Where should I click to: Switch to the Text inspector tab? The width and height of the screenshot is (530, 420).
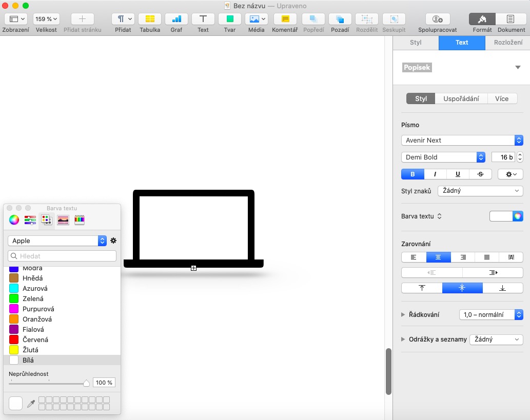[x=462, y=42]
